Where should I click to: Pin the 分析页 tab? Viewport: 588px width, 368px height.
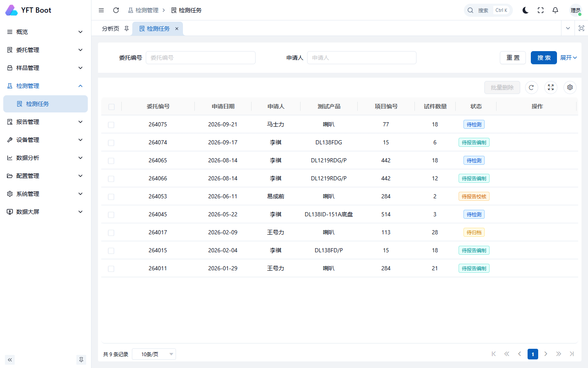pos(127,29)
